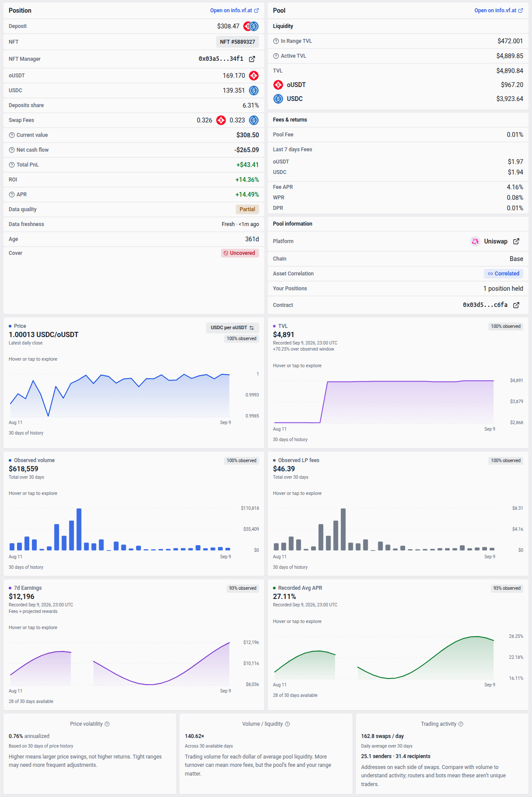This screenshot has width=532, height=797.
Task: Click the 7d Earnings chart curve
Action: point(120,664)
